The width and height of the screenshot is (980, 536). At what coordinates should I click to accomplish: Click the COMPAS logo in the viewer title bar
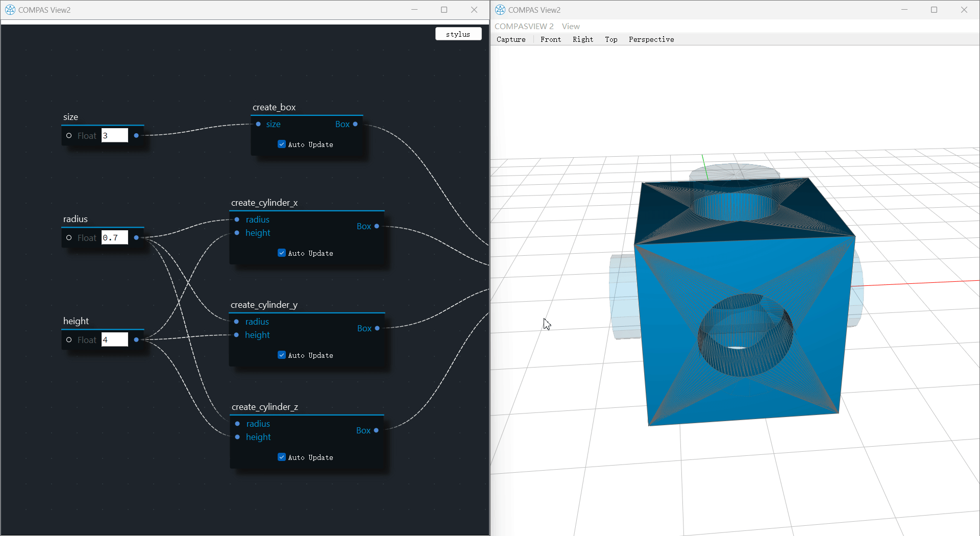click(x=500, y=10)
